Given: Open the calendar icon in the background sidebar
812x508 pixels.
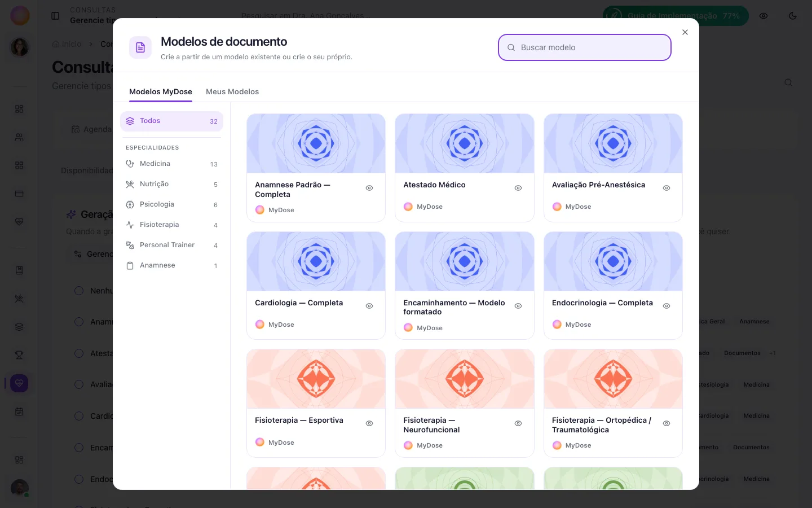Looking at the screenshot, I should (x=19, y=411).
